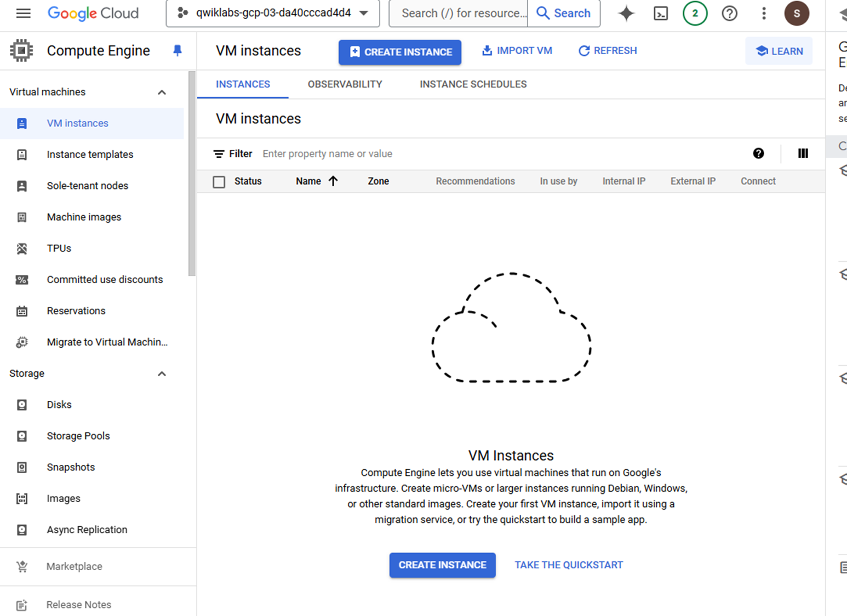Click the TPUs sidebar icon

(x=22, y=248)
